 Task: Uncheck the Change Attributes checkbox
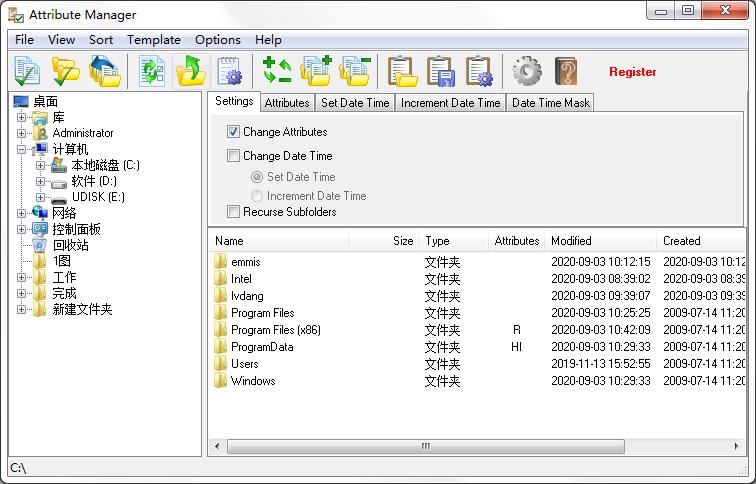click(x=234, y=132)
